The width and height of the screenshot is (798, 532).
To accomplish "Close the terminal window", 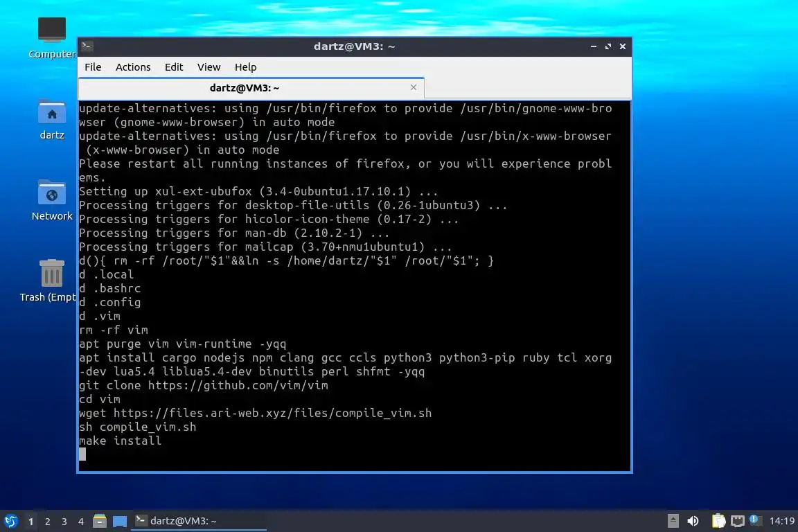I will [623, 46].
